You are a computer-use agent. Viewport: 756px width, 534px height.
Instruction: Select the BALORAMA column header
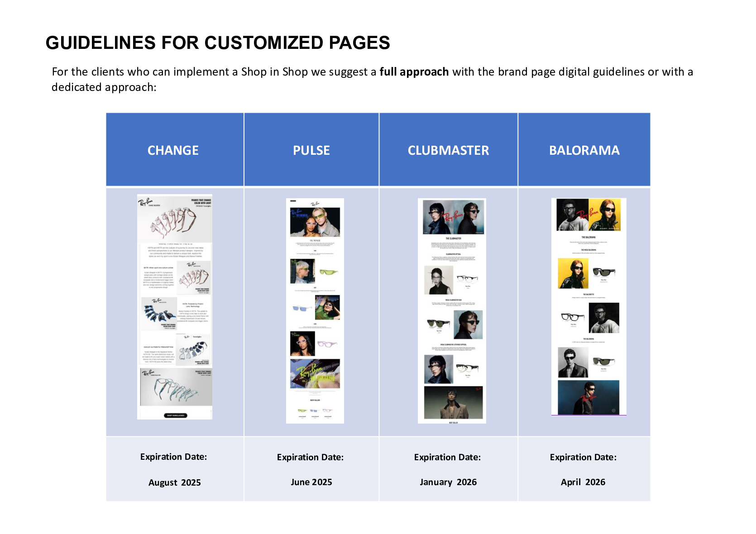(584, 150)
